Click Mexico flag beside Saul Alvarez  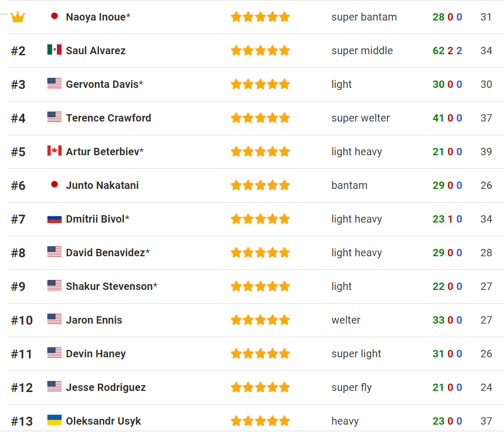tap(54, 49)
